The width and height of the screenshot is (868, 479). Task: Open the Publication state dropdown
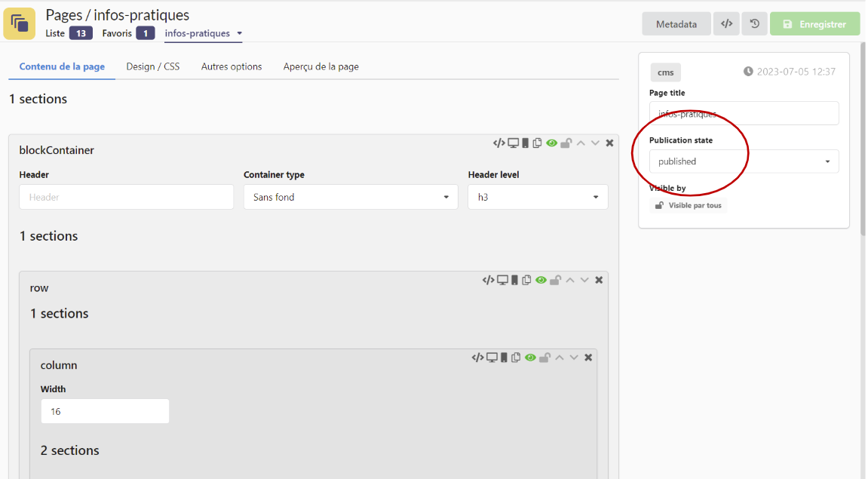(744, 161)
